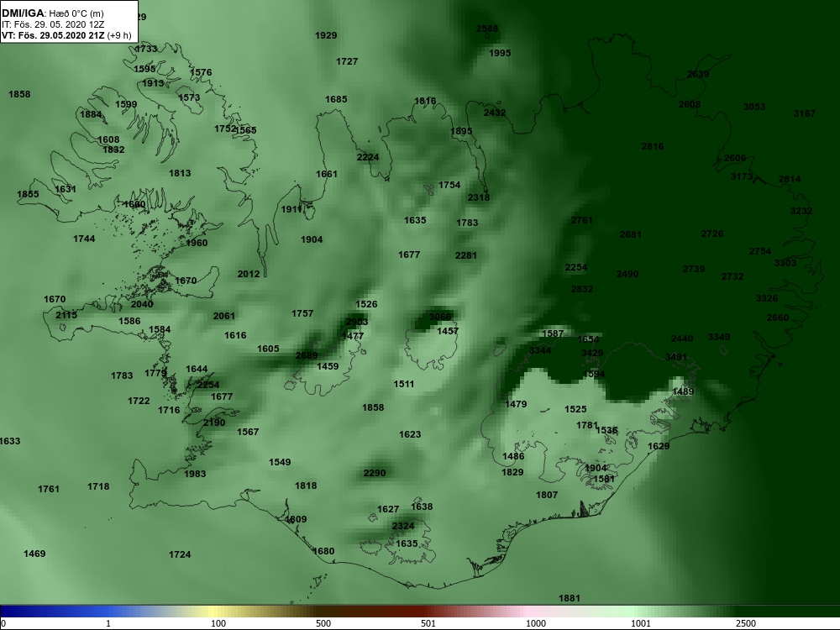Click the map value 2588
This screenshot has height=630, width=840.
click(487, 29)
